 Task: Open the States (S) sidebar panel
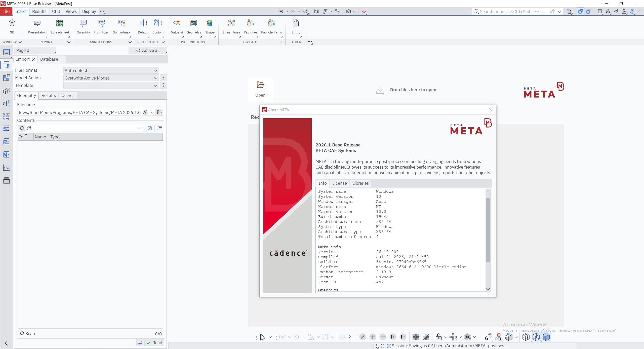point(7,129)
